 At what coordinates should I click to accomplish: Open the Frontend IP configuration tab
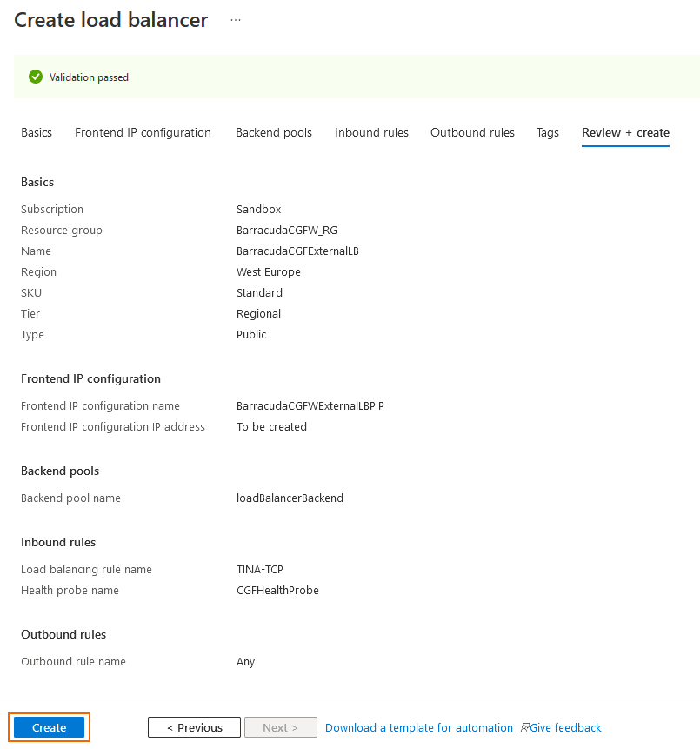143,132
